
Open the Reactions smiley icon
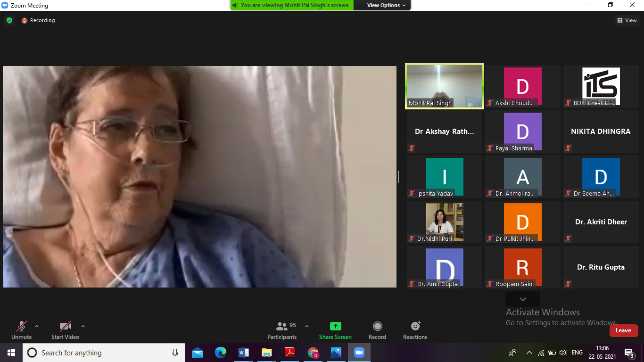click(x=415, y=326)
